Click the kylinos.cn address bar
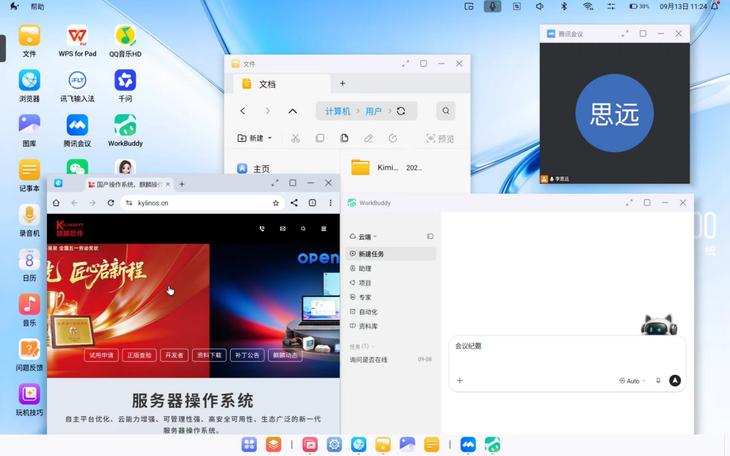The image size is (730, 456). [203, 203]
